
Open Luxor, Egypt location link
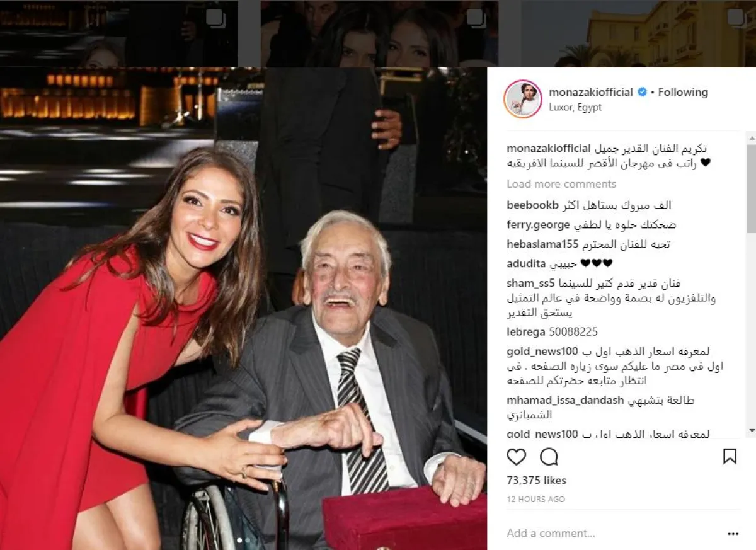(575, 107)
